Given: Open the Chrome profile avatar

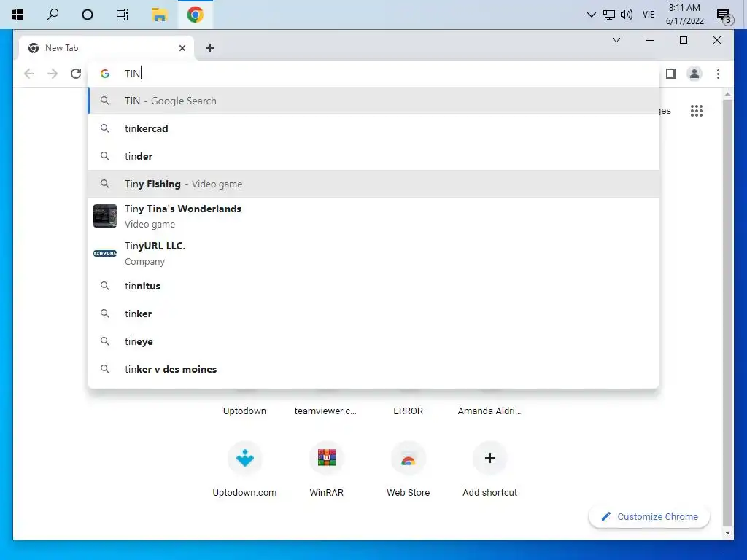Looking at the screenshot, I should click(694, 74).
